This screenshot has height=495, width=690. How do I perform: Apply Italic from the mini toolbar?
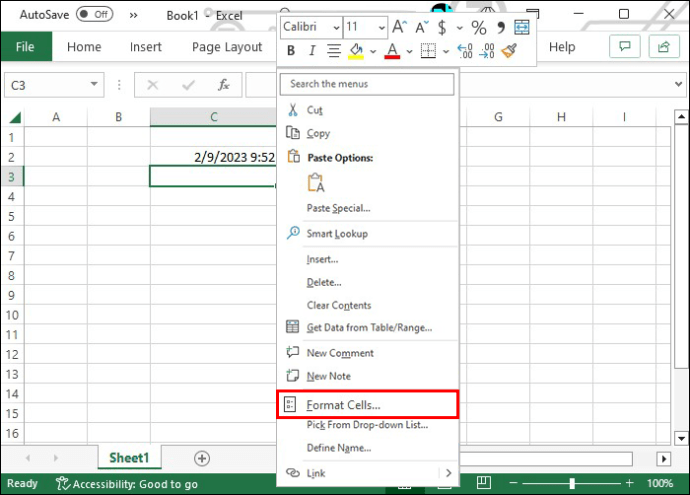point(311,50)
